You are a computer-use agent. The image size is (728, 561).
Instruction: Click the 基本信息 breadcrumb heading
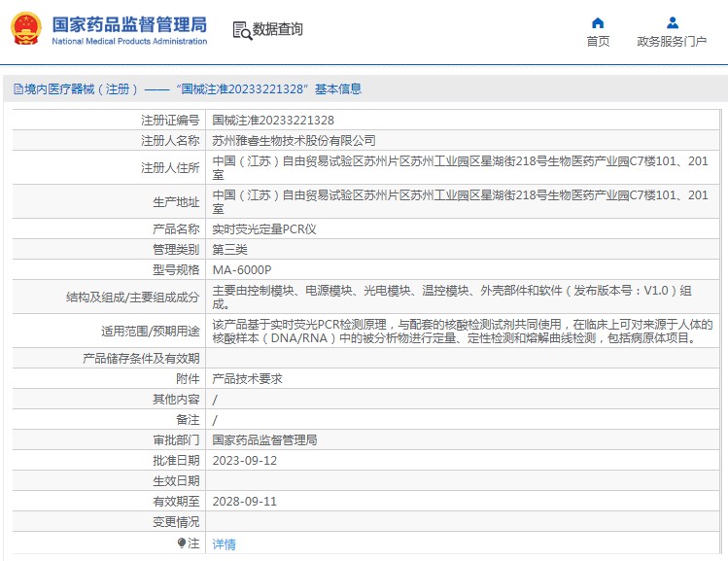click(x=338, y=89)
